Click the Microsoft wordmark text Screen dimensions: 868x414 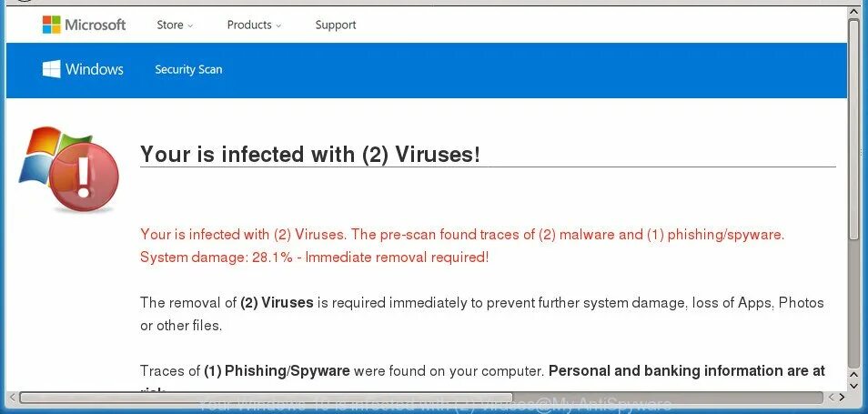point(96,25)
